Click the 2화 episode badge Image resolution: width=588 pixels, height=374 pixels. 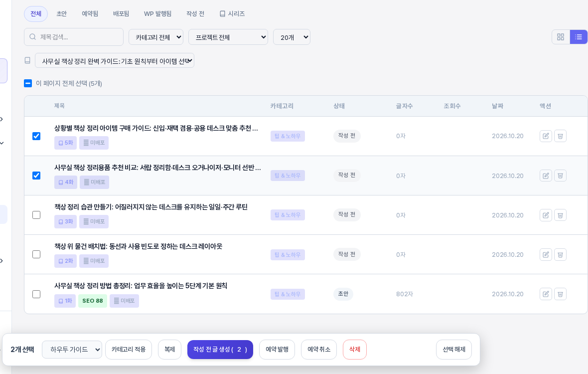[66, 261]
